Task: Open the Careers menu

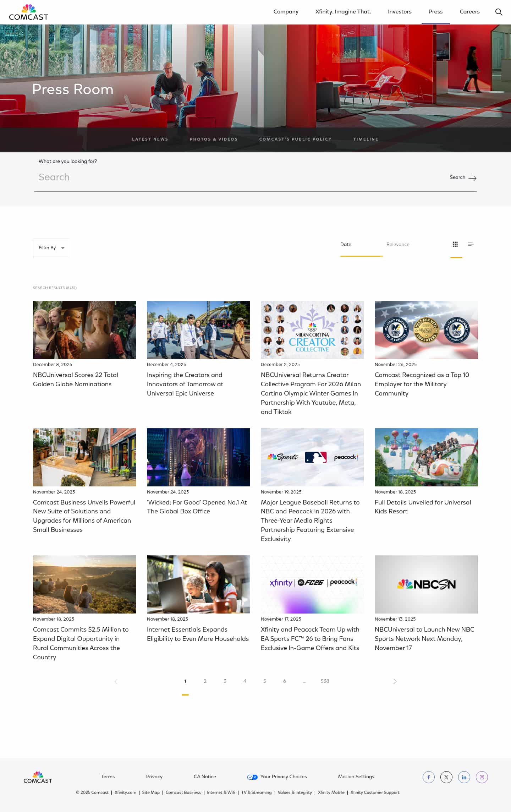Action: click(469, 12)
